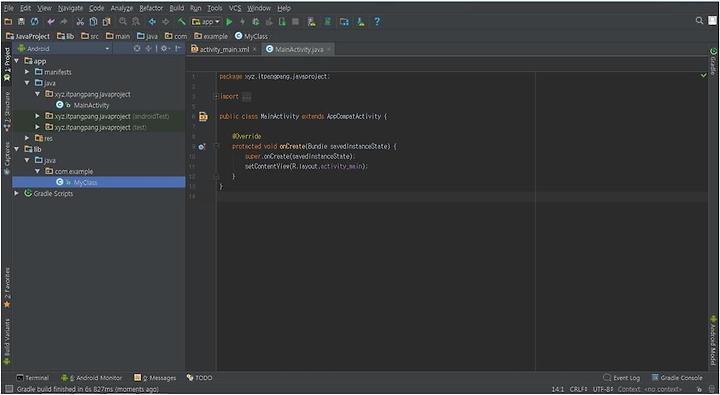Screen dimensions: 720x395
Task: Open the Gradle Console
Action: point(677,378)
